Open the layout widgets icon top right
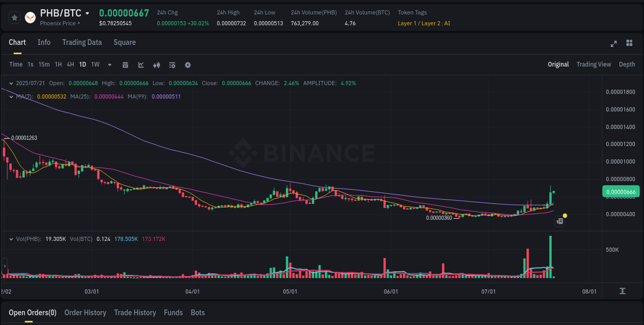The height and width of the screenshot is (325, 644). click(629, 44)
